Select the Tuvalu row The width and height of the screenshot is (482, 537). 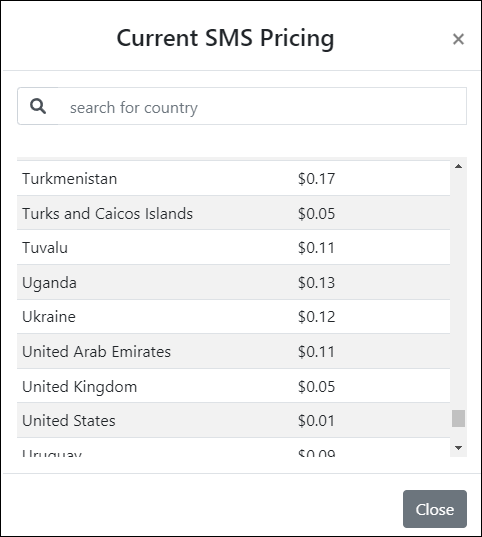233,247
